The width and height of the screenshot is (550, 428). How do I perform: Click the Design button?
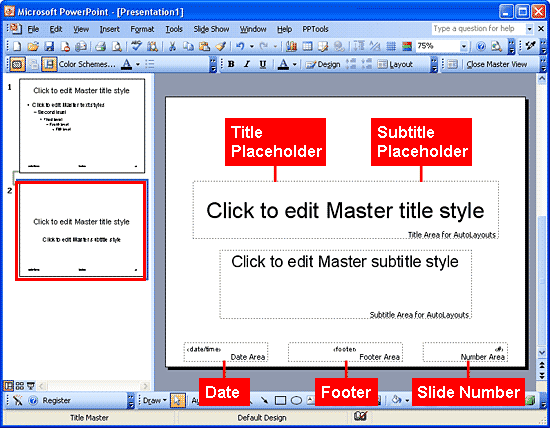click(x=323, y=64)
